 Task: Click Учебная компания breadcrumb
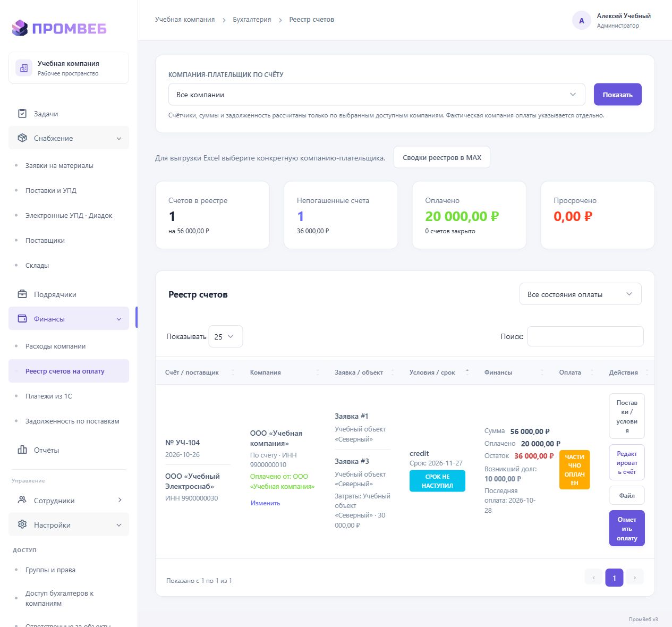pyautogui.click(x=185, y=20)
